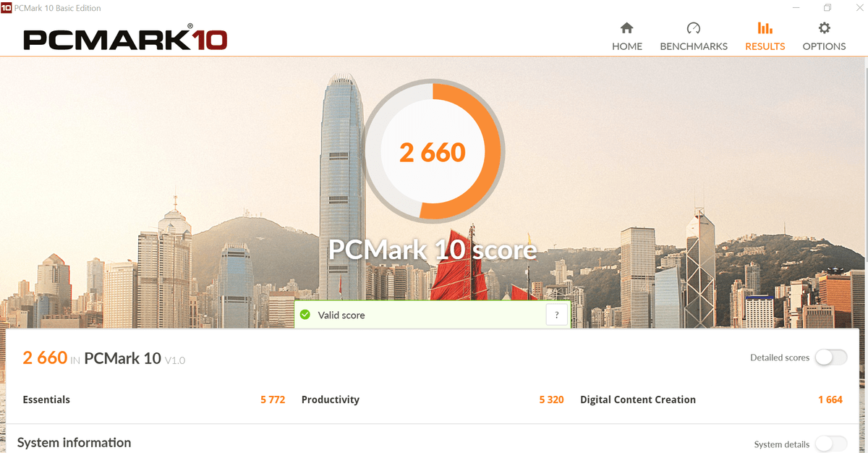Enable the Detailed scores toggle
This screenshot has height=453, width=868.
tap(831, 357)
